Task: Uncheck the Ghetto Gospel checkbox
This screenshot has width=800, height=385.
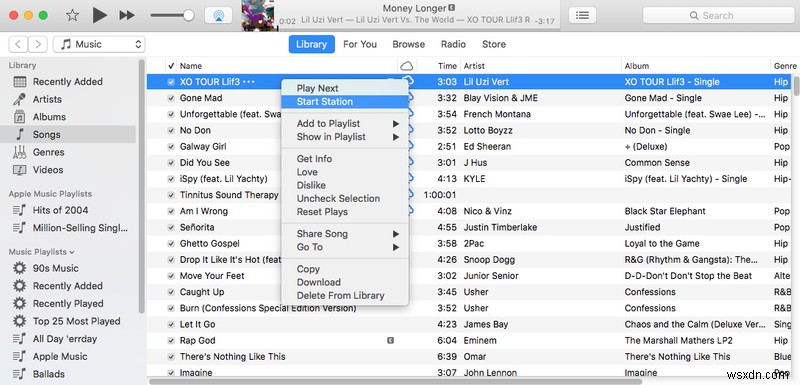Action: tap(171, 244)
